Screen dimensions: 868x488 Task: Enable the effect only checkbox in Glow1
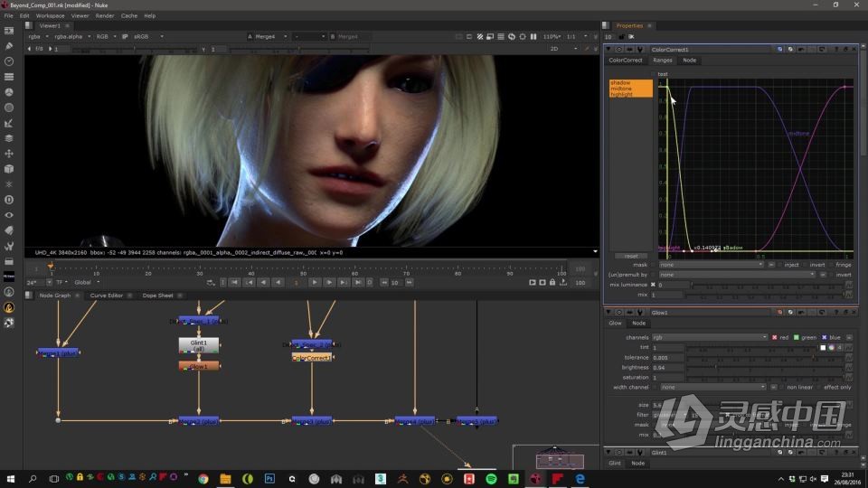tap(819, 388)
